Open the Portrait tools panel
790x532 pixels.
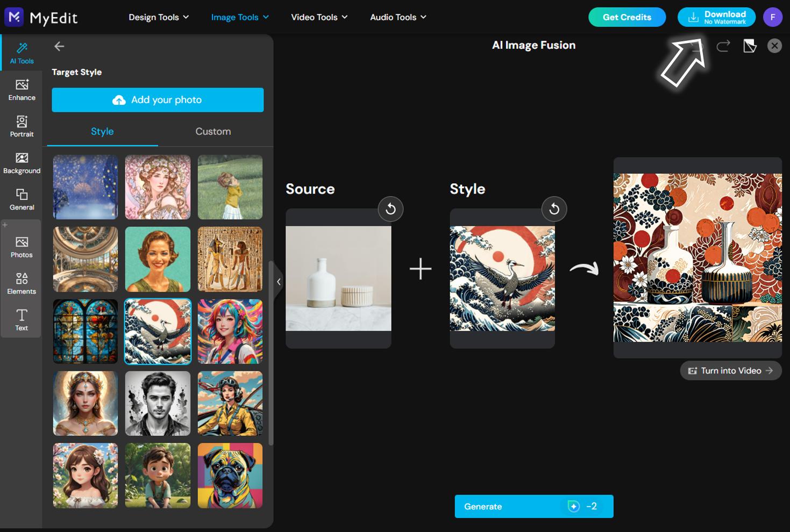[22, 126]
